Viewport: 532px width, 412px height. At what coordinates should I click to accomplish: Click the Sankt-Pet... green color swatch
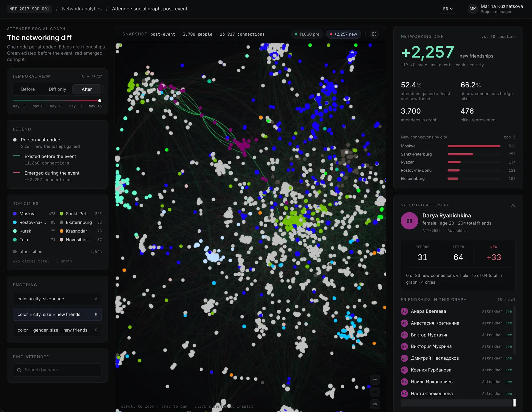[x=61, y=214]
